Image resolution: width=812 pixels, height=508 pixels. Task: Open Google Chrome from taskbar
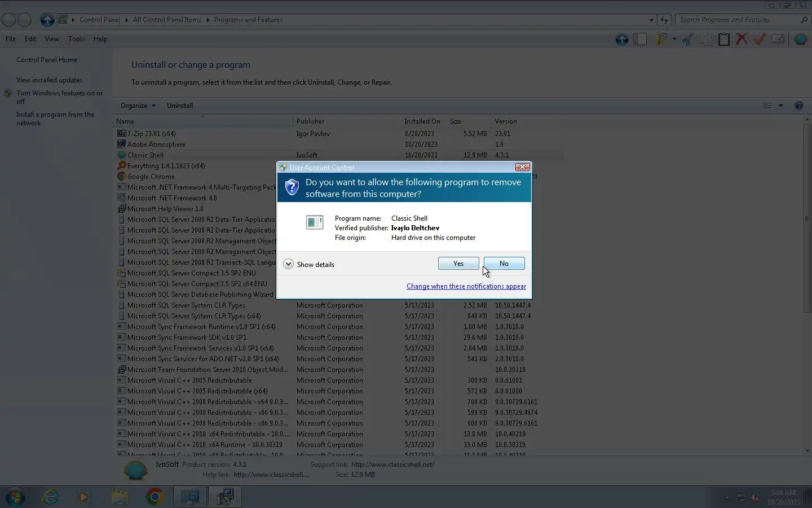click(155, 497)
